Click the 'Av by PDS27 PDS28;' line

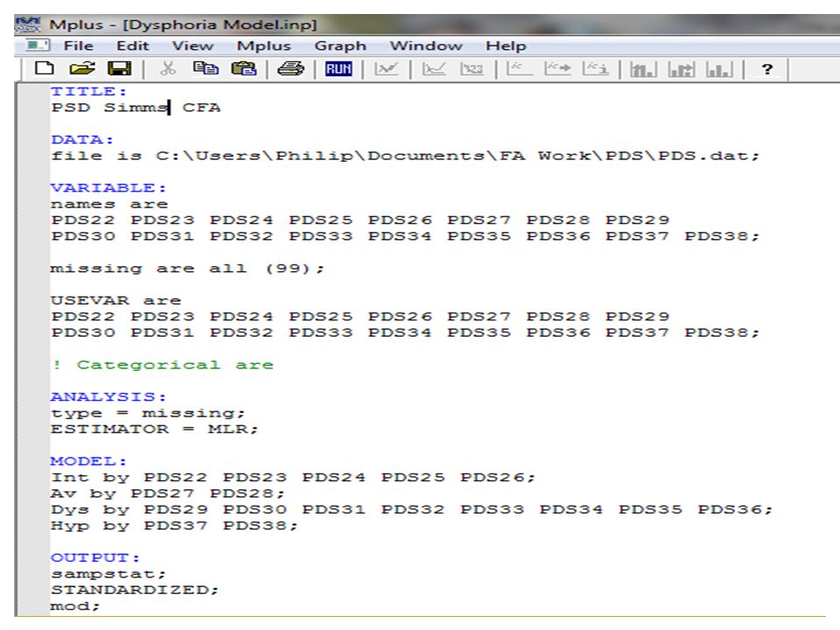[x=168, y=493]
